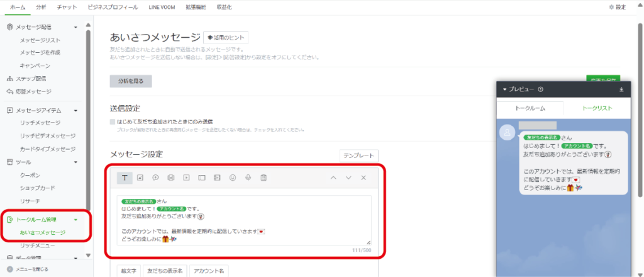Click the トークルーム管理 green icon

coord(10,220)
